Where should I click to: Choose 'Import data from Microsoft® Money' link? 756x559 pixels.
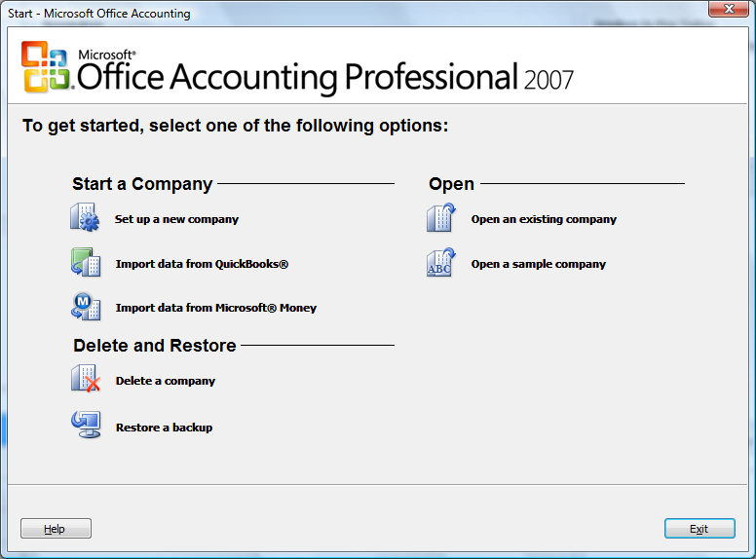coord(216,308)
